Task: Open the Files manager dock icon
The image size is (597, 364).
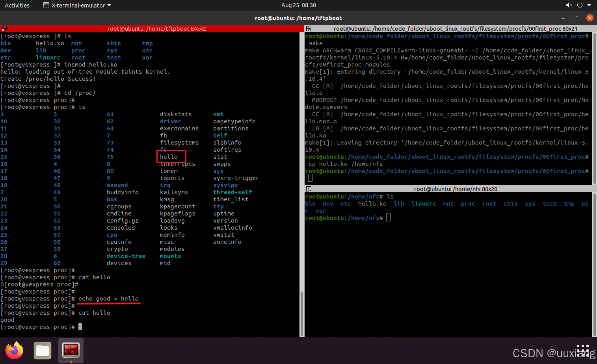Action: (43, 351)
